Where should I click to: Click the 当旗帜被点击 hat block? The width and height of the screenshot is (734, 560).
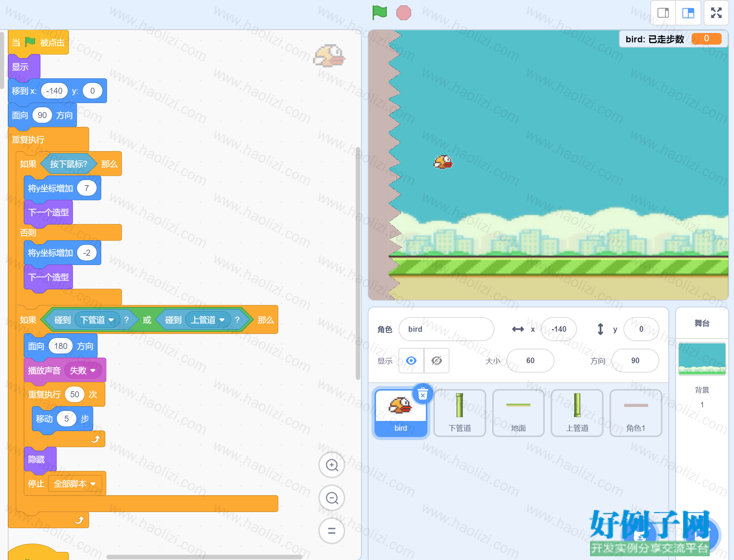point(38,42)
